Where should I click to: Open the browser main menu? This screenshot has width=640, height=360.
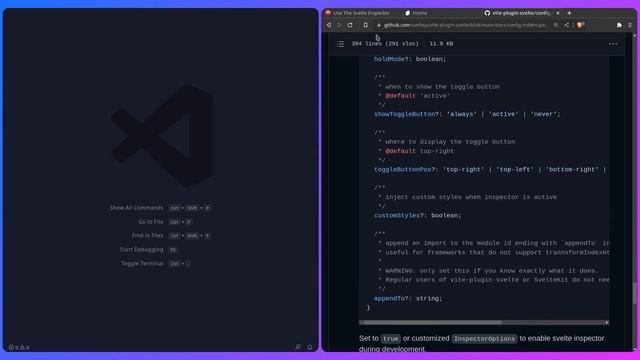(x=630, y=25)
